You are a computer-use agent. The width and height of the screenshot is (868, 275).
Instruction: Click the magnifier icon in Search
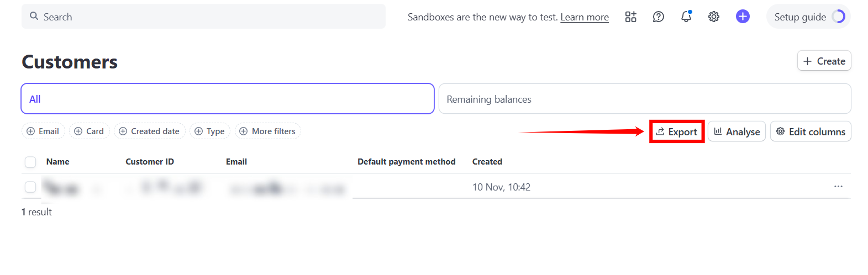pos(34,17)
